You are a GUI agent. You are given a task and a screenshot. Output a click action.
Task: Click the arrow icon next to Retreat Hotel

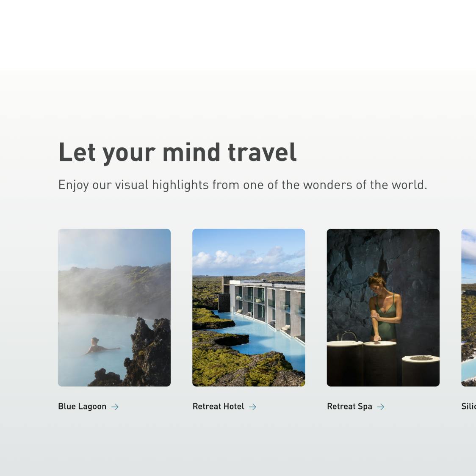click(x=252, y=407)
